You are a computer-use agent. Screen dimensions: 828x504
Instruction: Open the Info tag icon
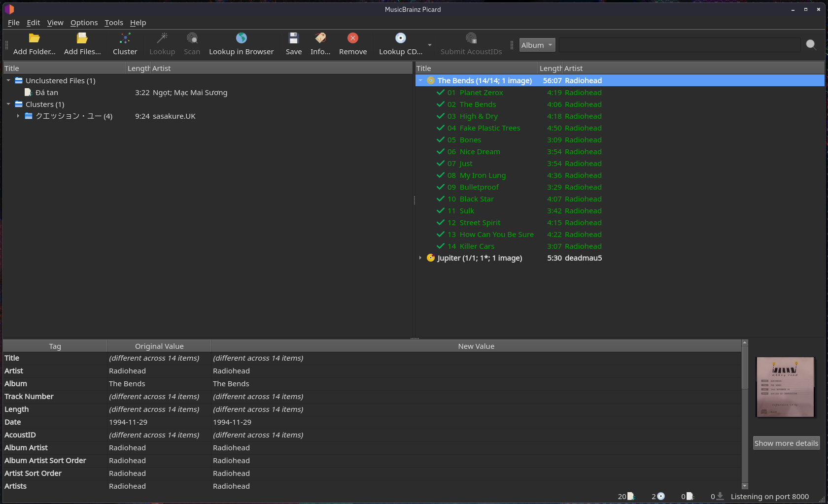coord(320,38)
